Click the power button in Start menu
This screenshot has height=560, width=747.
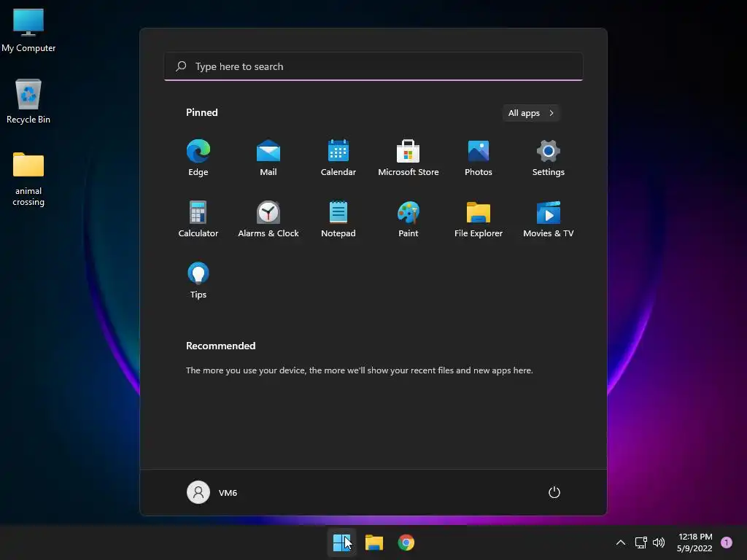(x=554, y=492)
